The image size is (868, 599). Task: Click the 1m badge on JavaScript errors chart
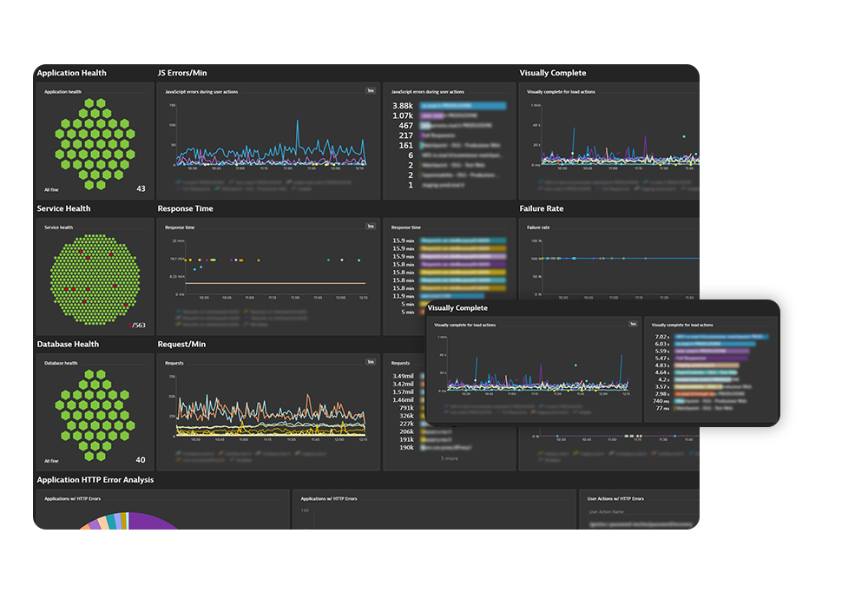[370, 90]
